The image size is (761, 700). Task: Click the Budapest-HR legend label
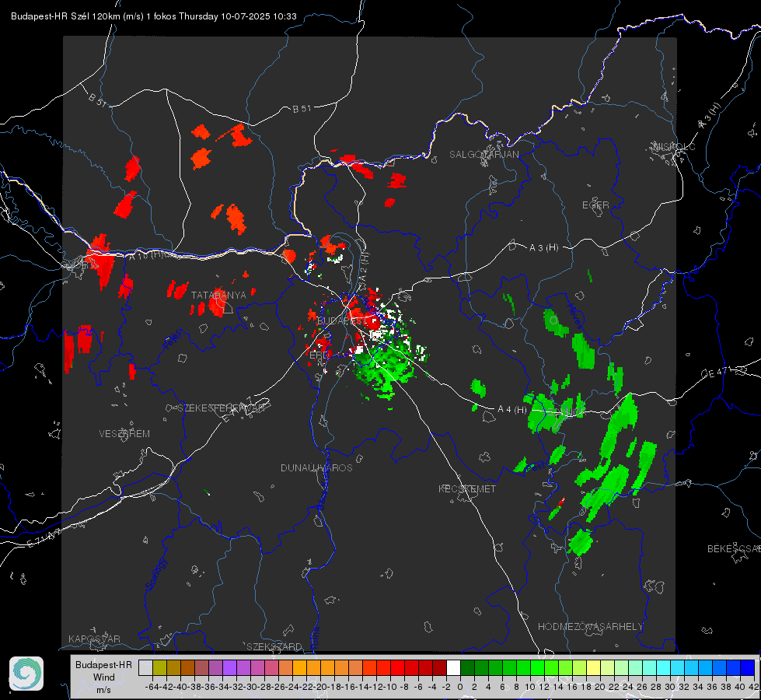pos(104,664)
